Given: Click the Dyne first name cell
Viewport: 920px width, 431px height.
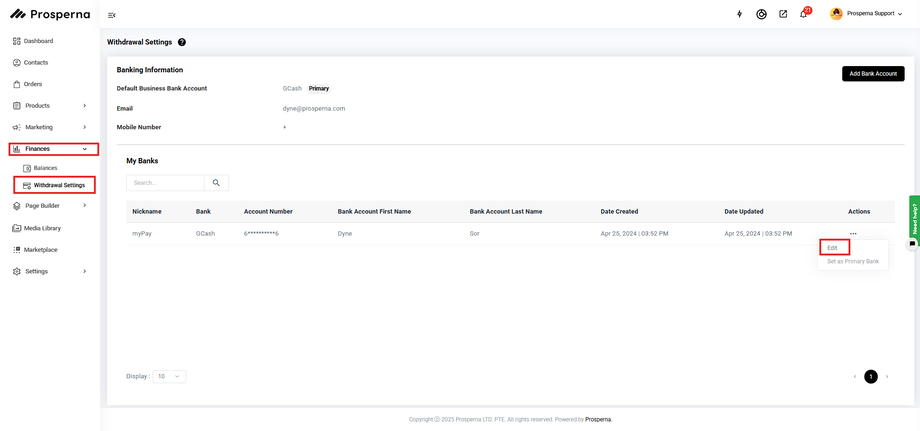Looking at the screenshot, I should (x=344, y=233).
